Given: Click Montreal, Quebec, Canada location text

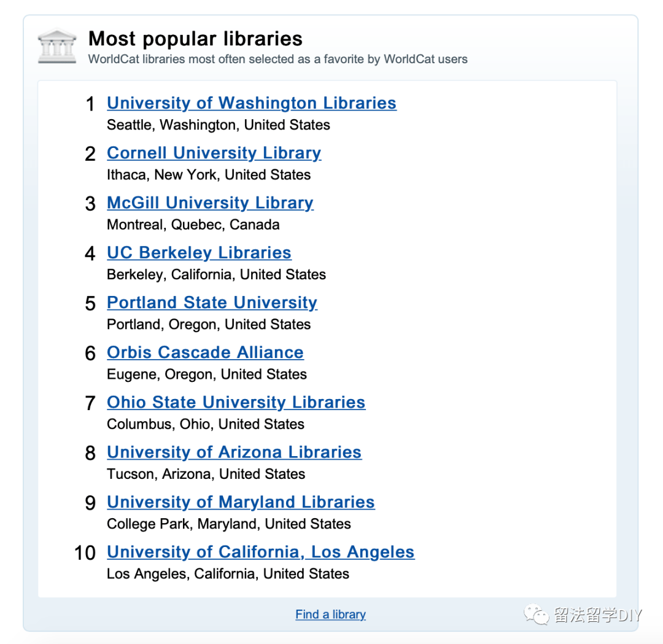Looking at the screenshot, I should pos(193,225).
